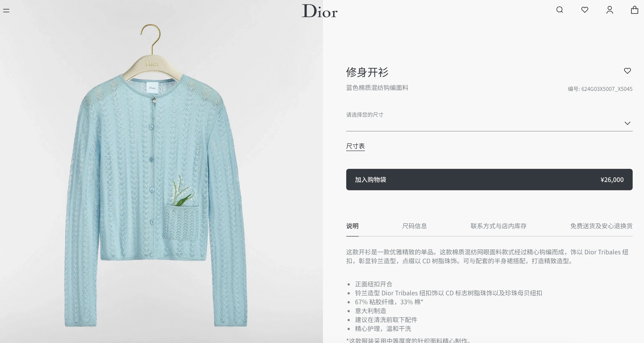Open the search icon in header
The image size is (644, 343).
coord(559,10)
